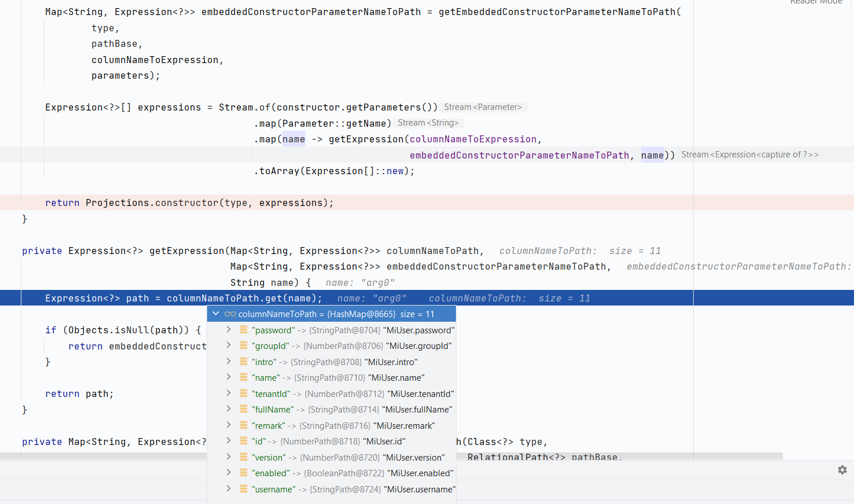The height and width of the screenshot is (504, 854).
Task: Click the Stream<Parameter> inlay hint
Action: 483,107
